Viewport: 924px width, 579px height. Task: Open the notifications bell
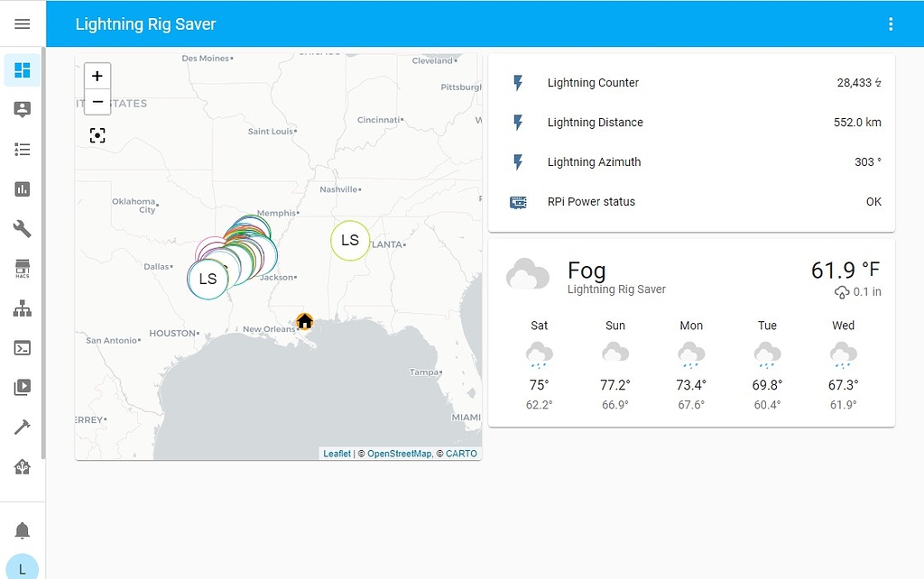pos(23,531)
